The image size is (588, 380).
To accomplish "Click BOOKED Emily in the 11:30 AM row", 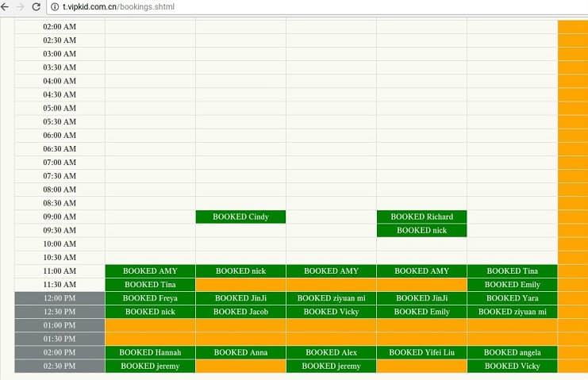I will point(513,285).
